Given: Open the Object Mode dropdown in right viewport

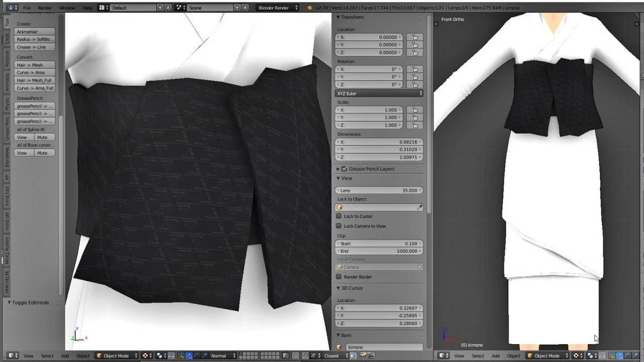Looking at the screenshot, I should click(547, 356).
